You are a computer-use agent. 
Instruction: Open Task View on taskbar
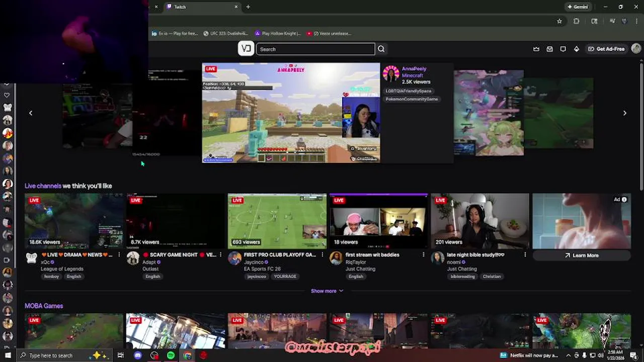click(x=121, y=355)
